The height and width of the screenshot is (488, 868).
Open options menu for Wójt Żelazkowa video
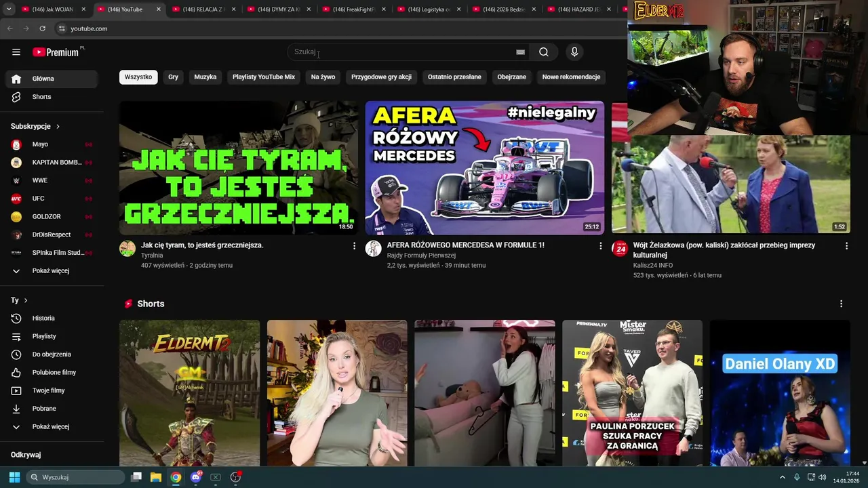click(x=846, y=246)
